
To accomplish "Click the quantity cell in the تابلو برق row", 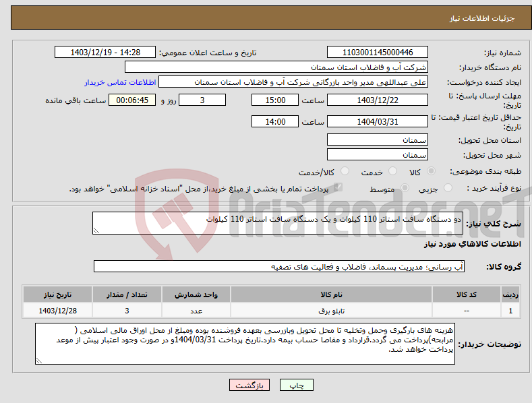I will coord(127,311).
